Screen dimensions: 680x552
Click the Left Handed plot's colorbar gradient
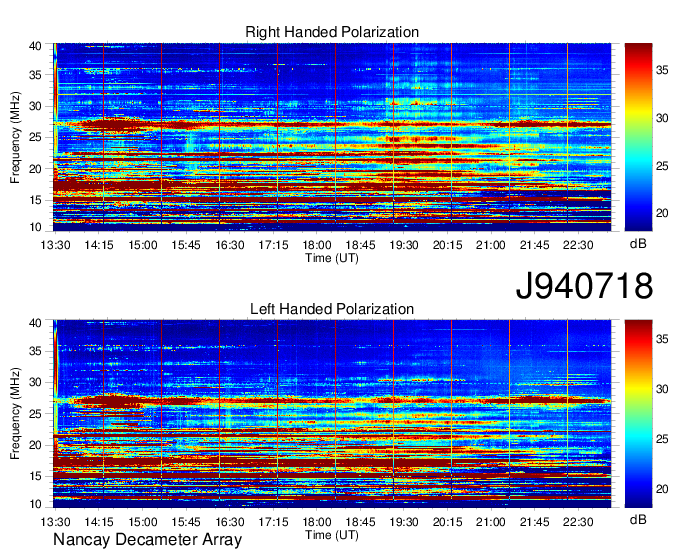[638, 414]
